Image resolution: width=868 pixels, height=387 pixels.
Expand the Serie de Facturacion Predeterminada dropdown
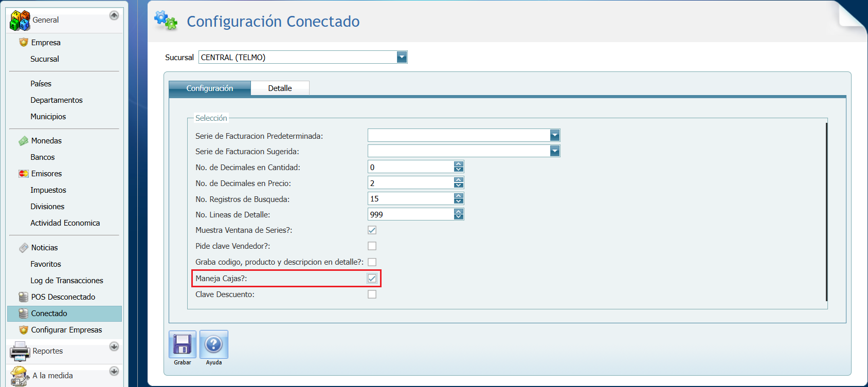pyautogui.click(x=554, y=135)
